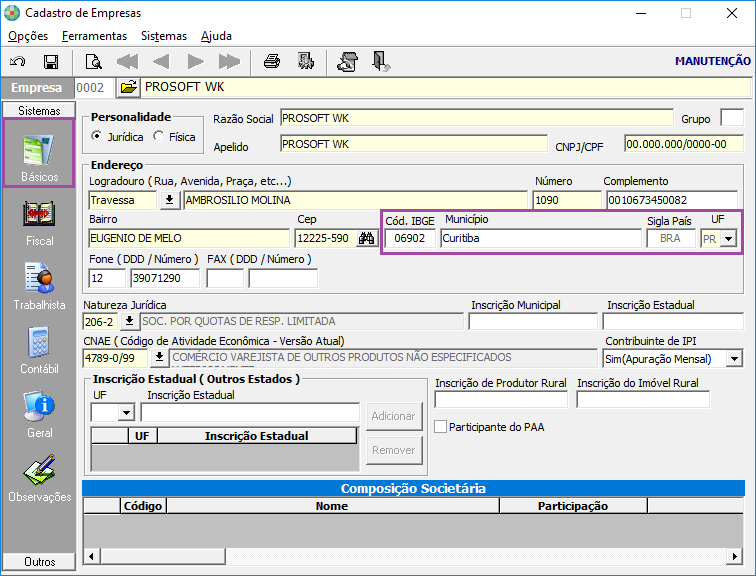
Task: Open the Sistemas menu
Action: tap(163, 36)
